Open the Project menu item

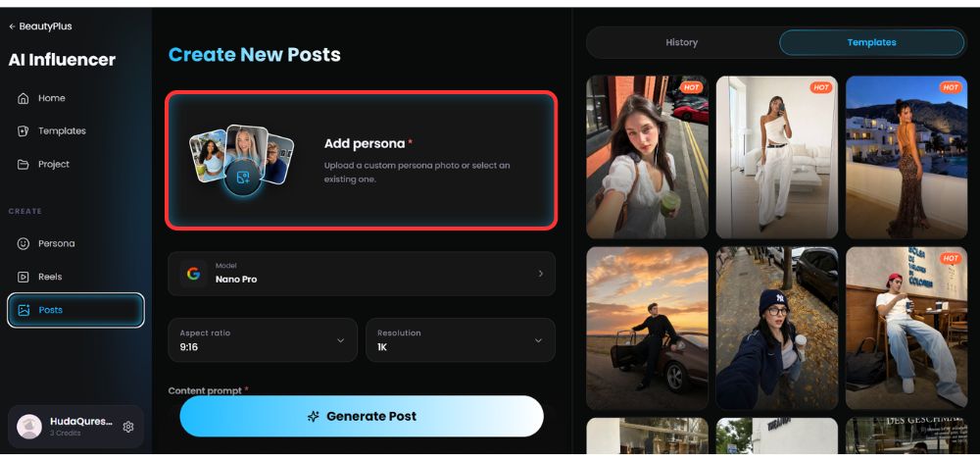click(x=75, y=165)
